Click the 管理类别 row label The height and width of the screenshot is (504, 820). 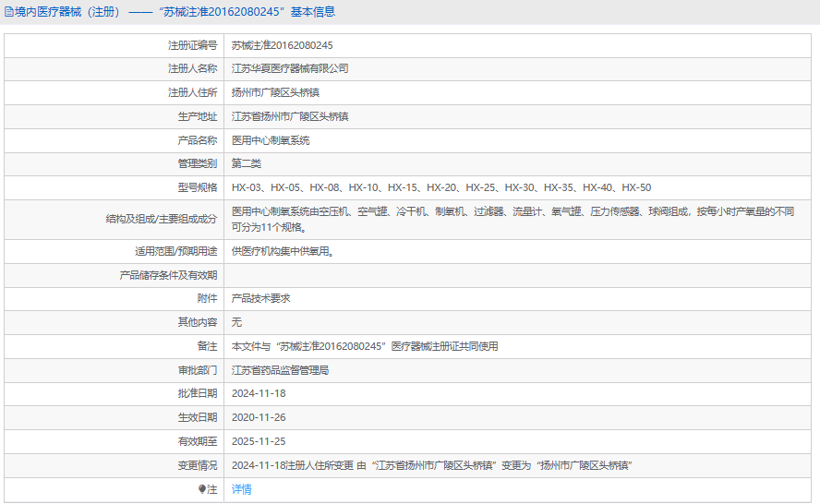198,163
